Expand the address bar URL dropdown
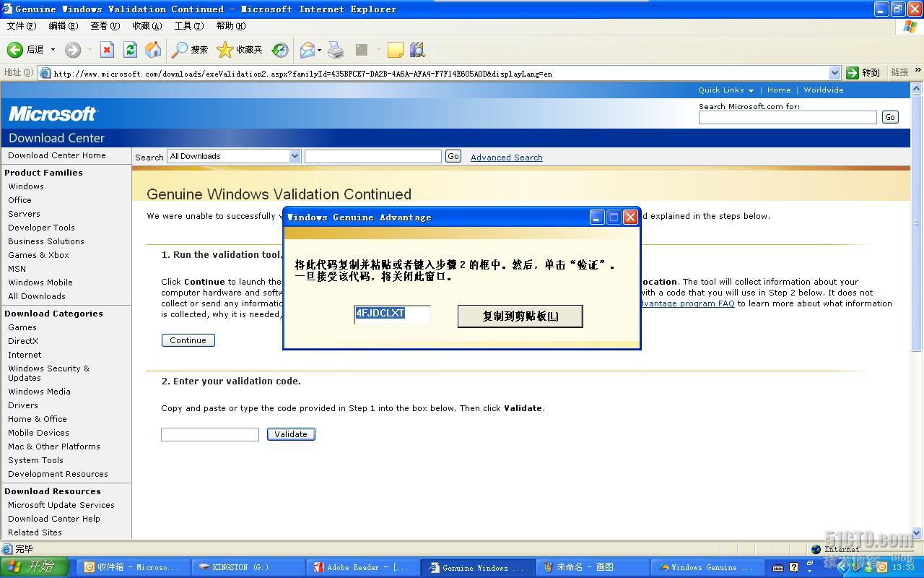924x578 pixels. (834, 72)
